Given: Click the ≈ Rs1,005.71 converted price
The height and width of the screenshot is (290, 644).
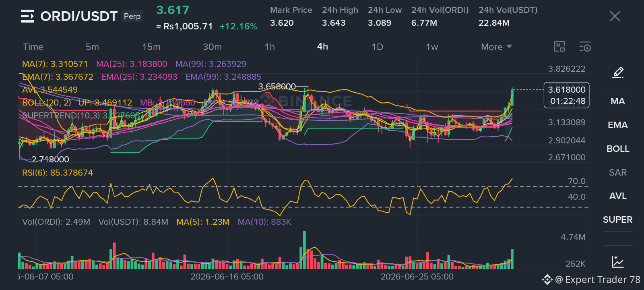Looking at the screenshot, I should tap(184, 27).
